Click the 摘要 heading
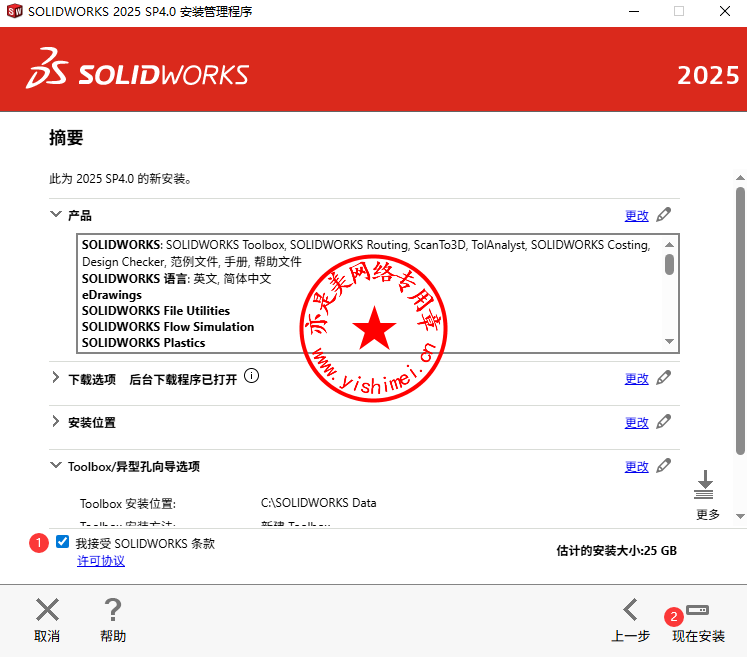 point(66,138)
